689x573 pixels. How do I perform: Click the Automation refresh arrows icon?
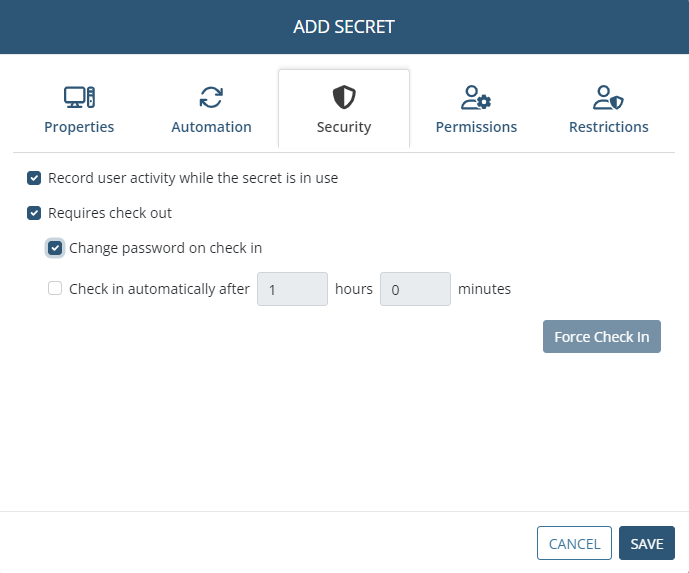click(x=211, y=97)
